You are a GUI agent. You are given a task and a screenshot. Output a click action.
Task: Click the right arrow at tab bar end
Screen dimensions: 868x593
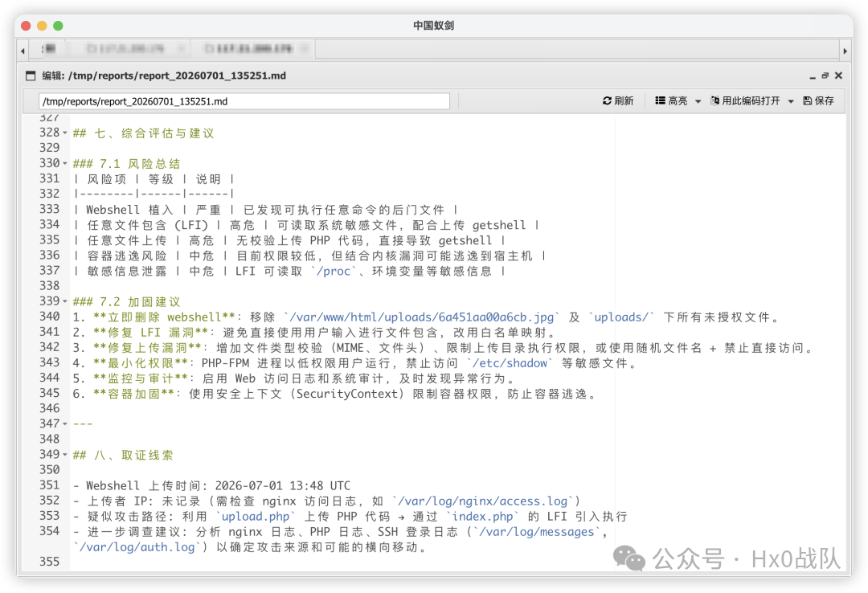pyautogui.click(x=845, y=51)
